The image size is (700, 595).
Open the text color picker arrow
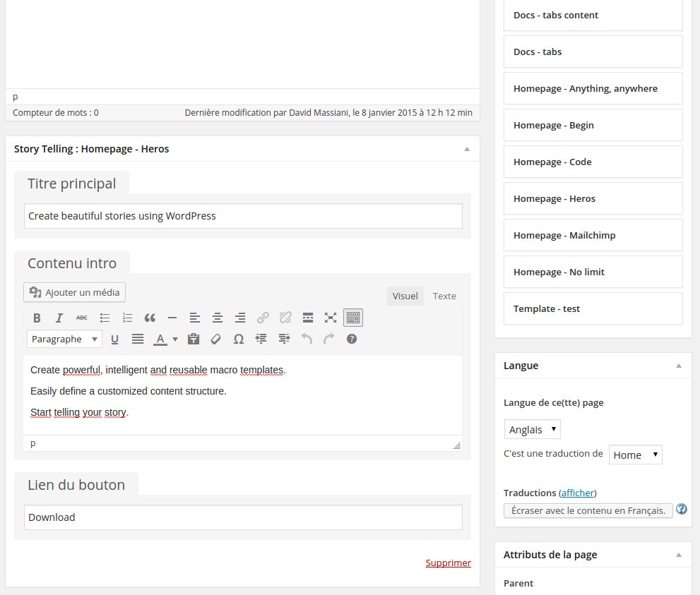coord(175,339)
